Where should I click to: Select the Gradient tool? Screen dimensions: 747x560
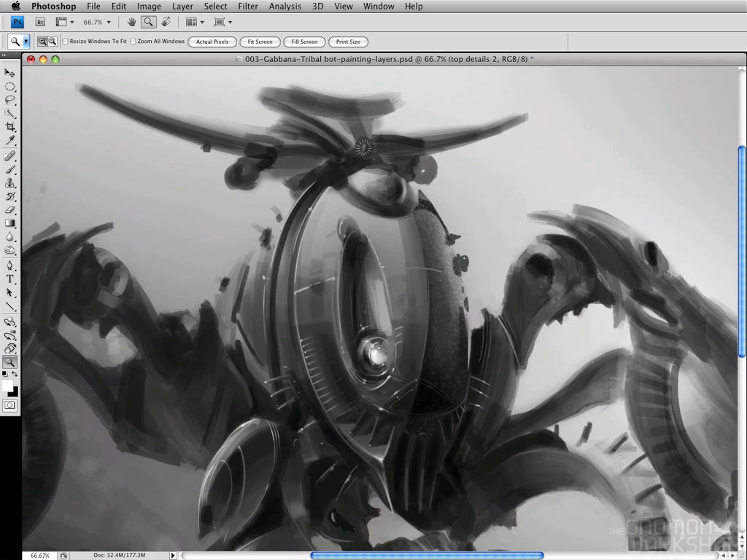pos(9,223)
